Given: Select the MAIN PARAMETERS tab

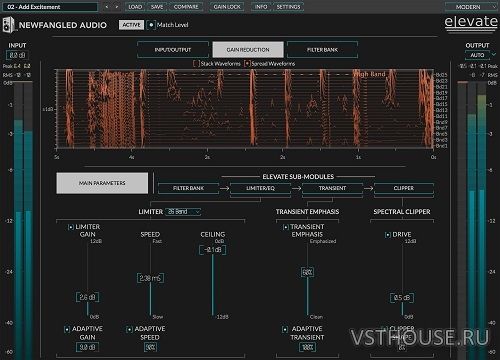Looking at the screenshot, I should (102, 183).
